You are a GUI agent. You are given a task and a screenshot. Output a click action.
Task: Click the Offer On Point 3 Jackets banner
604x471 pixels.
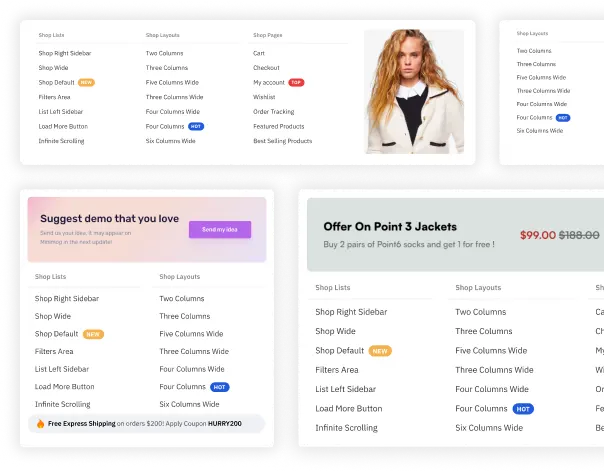[455, 235]
